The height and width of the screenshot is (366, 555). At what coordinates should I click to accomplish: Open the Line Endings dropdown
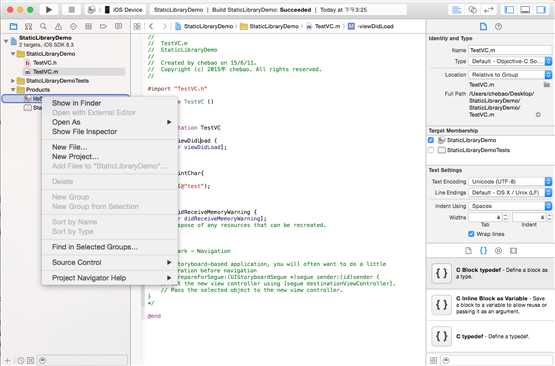point(510,193)
